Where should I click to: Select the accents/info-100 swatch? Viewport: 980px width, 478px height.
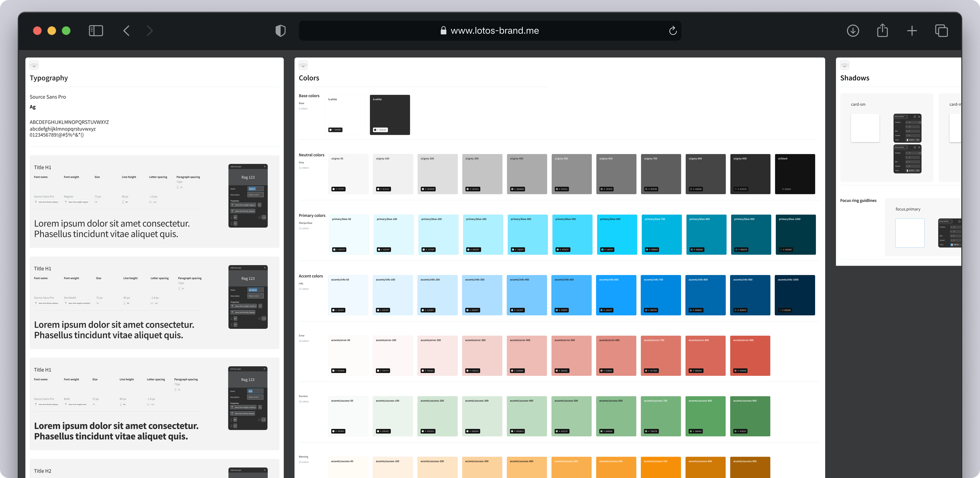click(x=393, y=295)
